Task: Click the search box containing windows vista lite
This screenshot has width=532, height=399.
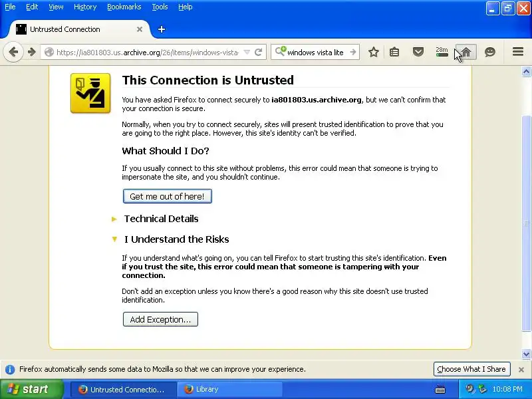Action: pos(315,53)
